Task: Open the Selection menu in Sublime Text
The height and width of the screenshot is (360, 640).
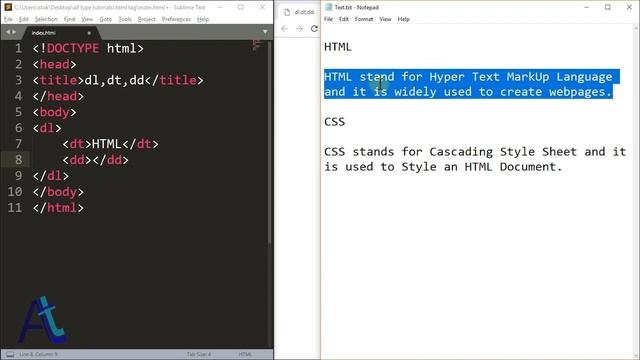Action: [46, 19]
